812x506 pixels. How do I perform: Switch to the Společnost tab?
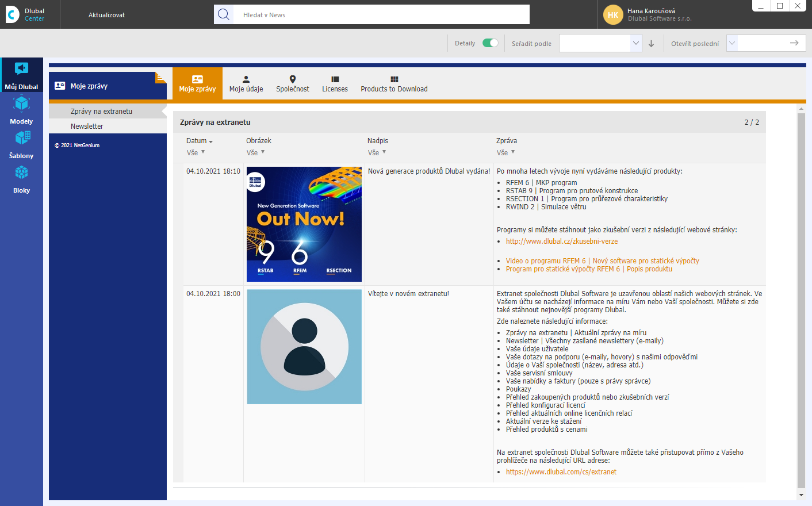[x=293, y=84]
